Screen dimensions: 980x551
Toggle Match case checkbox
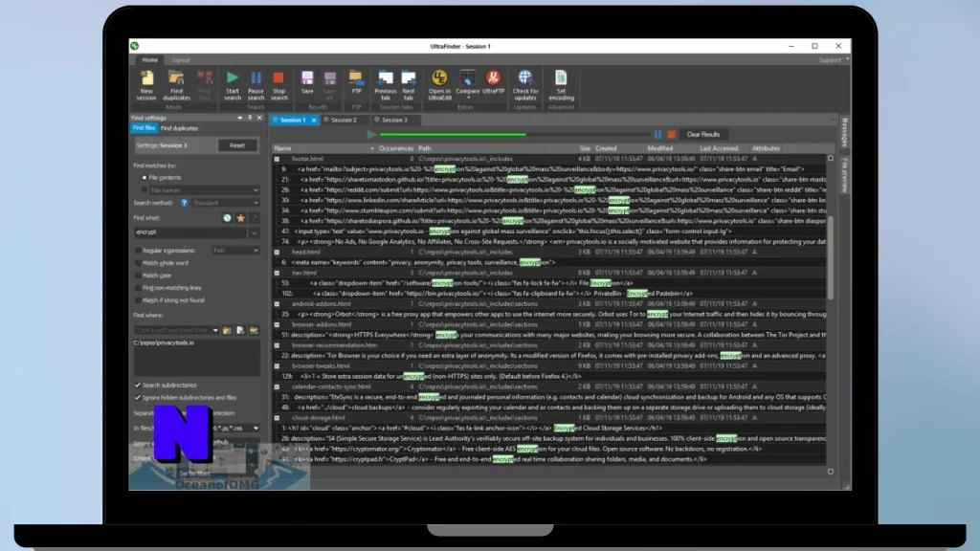(x=138, y=275)
